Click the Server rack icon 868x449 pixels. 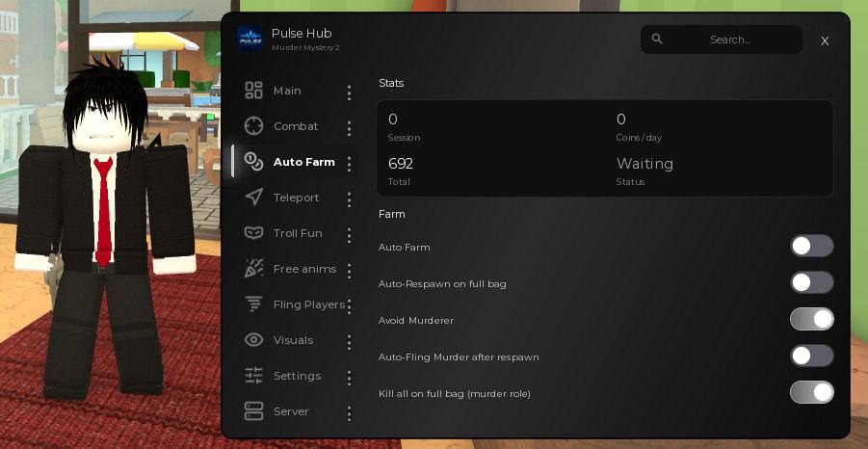[253, 411]
